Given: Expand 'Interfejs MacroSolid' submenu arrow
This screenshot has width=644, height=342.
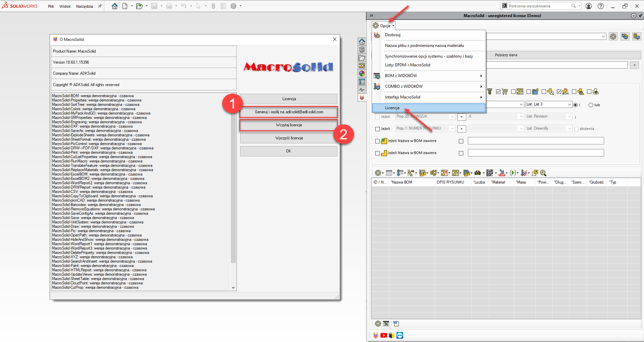Looking at the screenshot, I should pos(481,97).
